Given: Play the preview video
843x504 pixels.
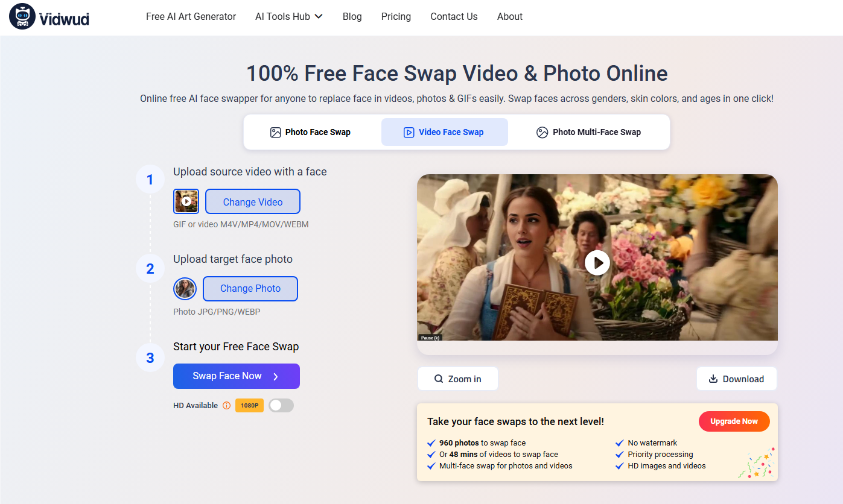Looking at the screenshot, I should 597,262.
